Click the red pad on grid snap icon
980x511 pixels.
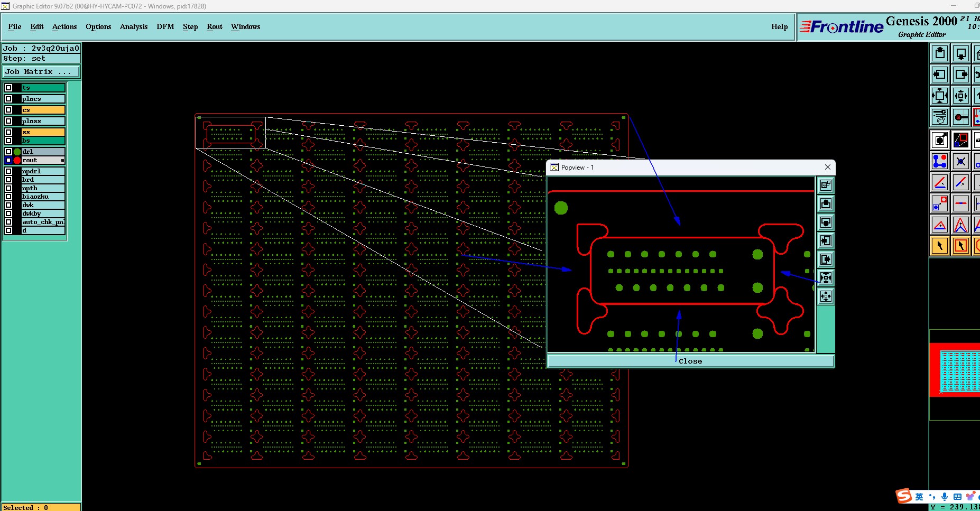tap(961, 117)
